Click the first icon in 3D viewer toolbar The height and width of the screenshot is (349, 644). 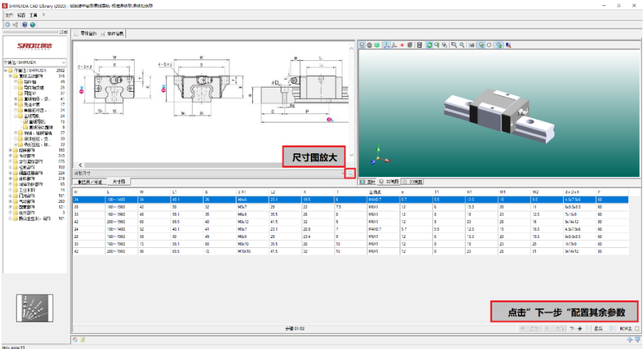363,44
